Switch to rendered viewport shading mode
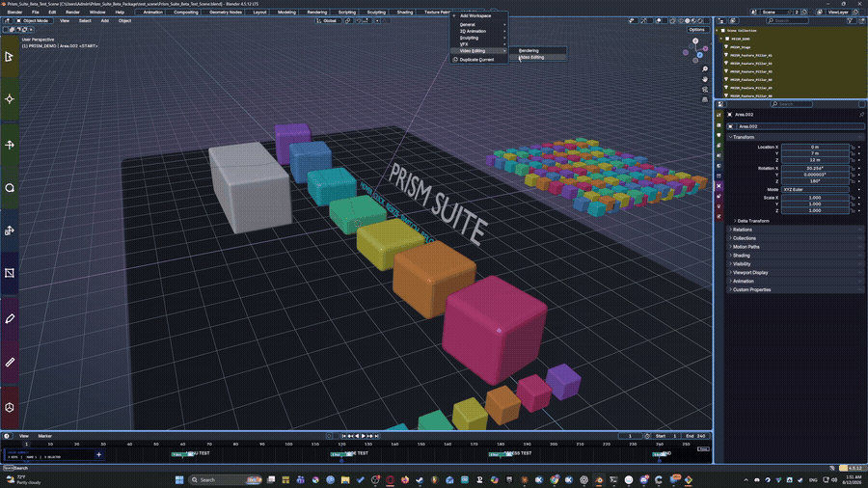This screenshot has height=488, width=868. click(x=701, y=20)
